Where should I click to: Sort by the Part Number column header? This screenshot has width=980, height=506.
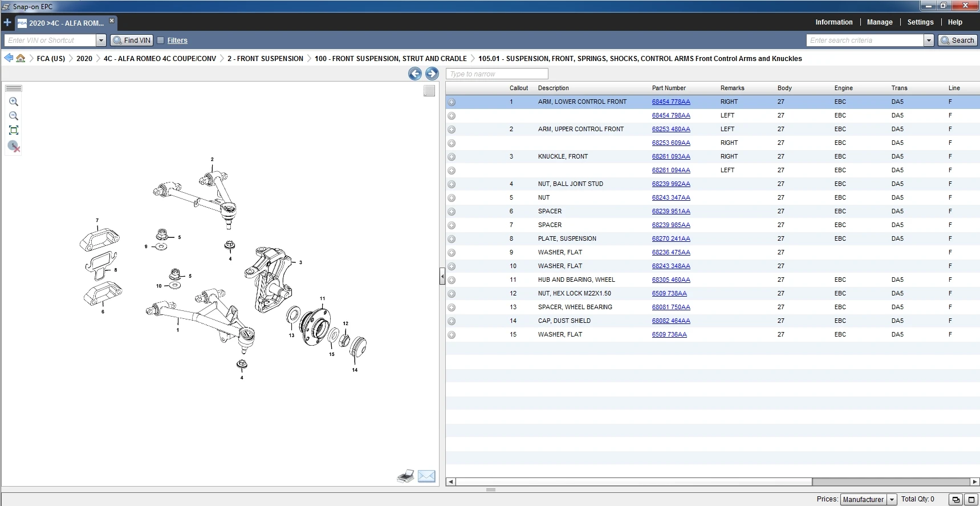pos(669,88)
